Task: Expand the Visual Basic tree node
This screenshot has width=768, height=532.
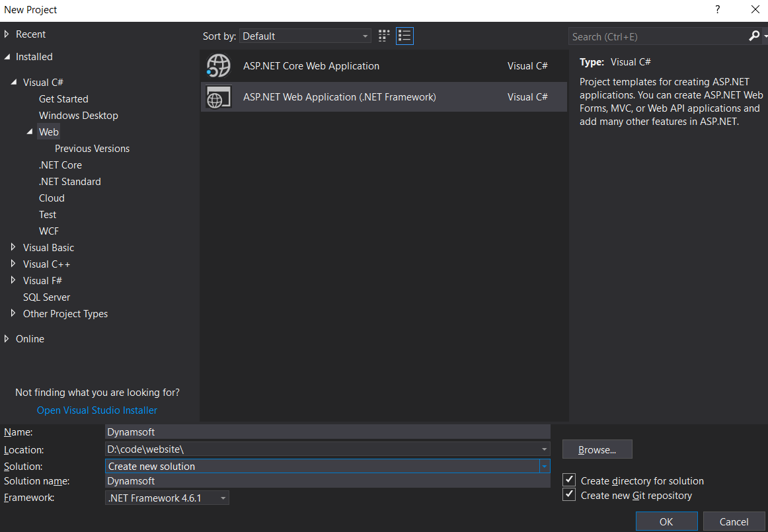Action: click(13, 247)
